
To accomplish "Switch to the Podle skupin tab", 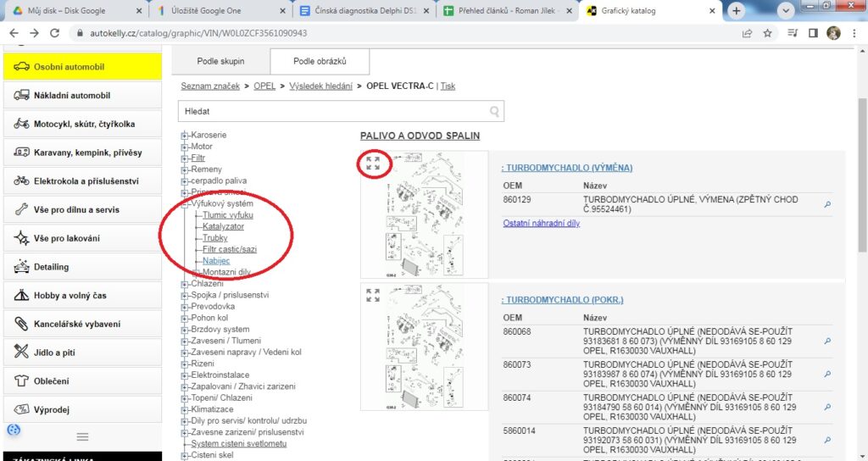I will click(220, 61).
